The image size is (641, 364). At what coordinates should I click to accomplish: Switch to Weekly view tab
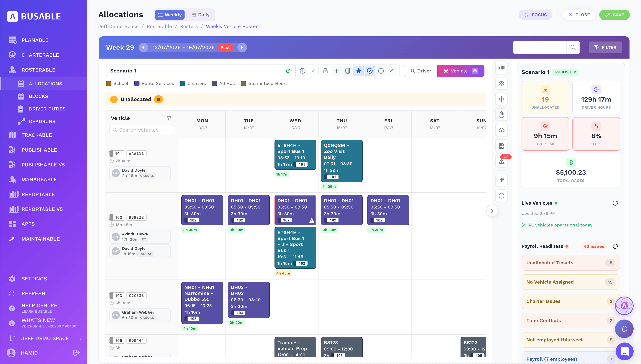click(170, 15)
